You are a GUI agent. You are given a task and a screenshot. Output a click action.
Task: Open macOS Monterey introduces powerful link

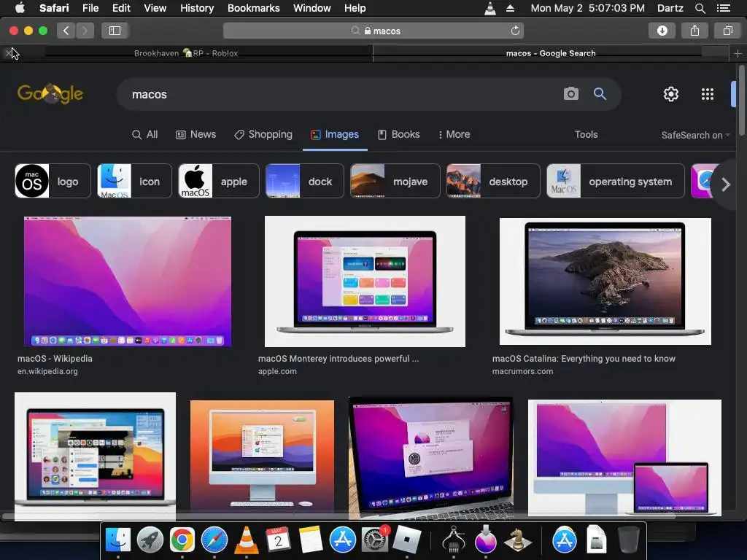click(x=338, y=359)
